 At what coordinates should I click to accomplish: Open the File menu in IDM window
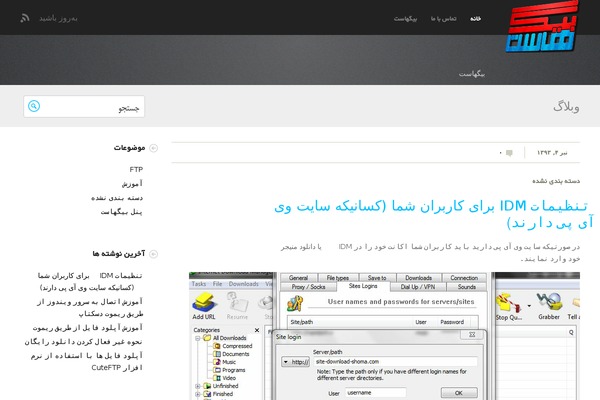pos(217,284)
